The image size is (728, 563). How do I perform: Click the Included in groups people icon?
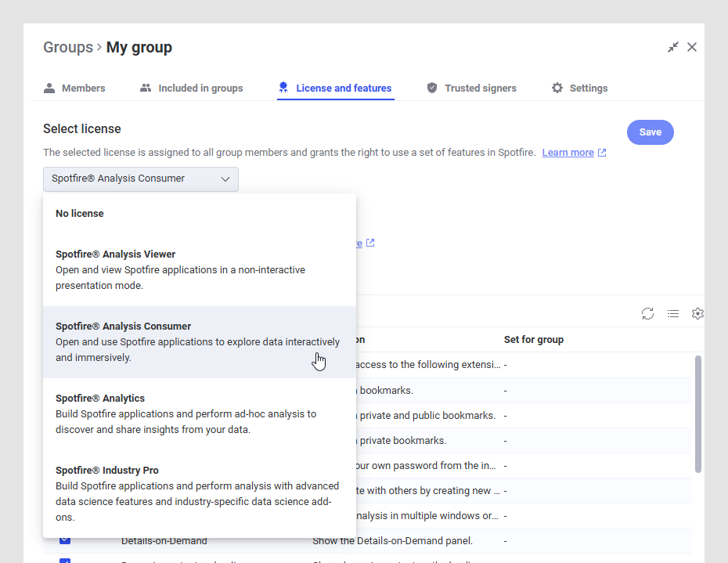tap(146, 88)
